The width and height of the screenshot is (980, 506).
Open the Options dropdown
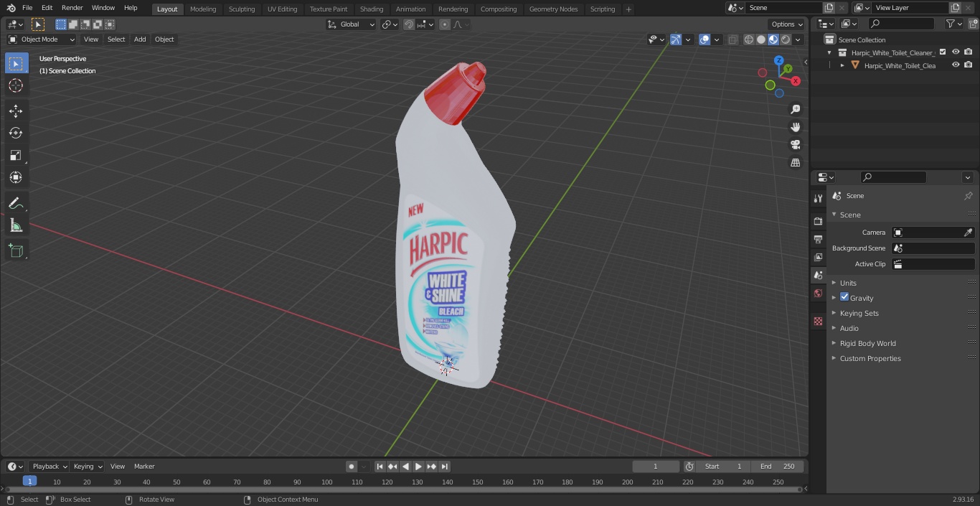(787, 24)
